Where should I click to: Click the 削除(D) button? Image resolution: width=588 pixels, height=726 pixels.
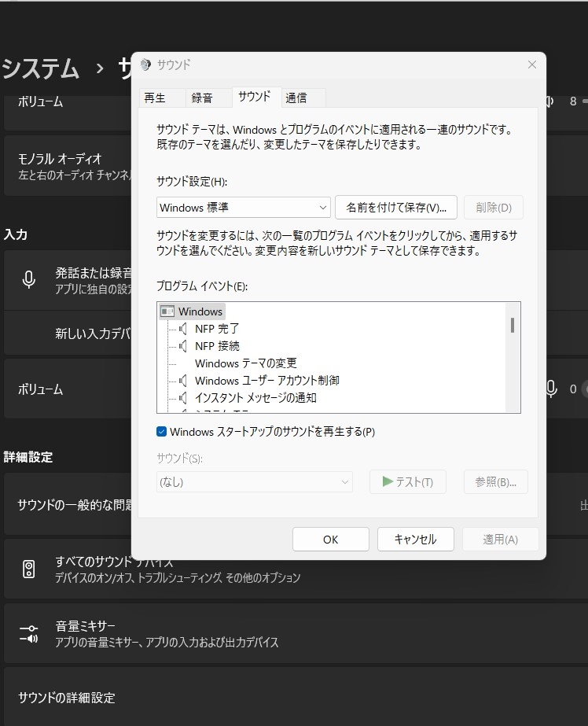(494, 208)
